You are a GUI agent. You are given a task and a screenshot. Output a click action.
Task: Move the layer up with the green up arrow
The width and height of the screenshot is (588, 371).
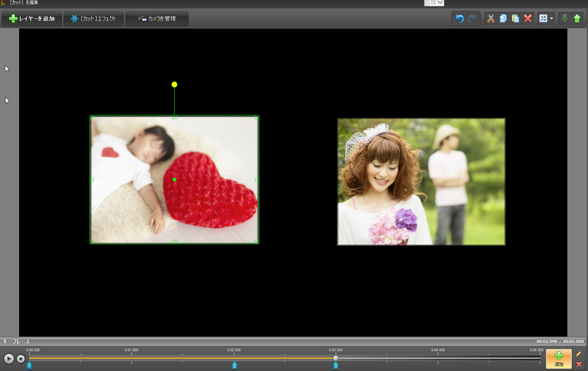coord(577,18)
